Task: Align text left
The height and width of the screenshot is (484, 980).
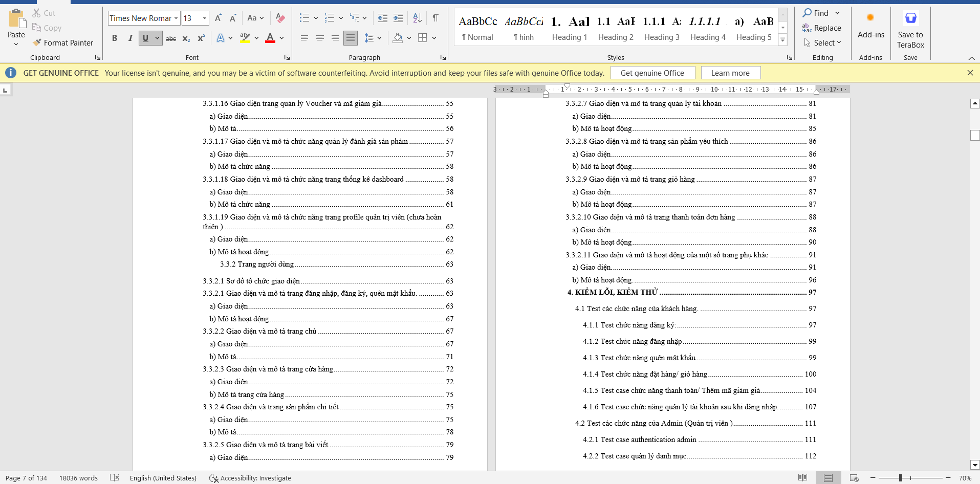Action: [x=304, y=38]
